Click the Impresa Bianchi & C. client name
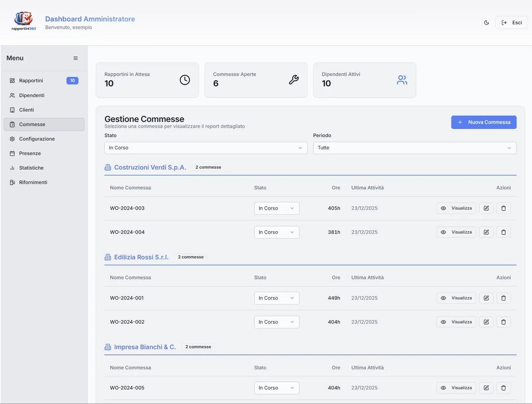Viewport: 532px width, 404px height. click(x=145, y=347)
